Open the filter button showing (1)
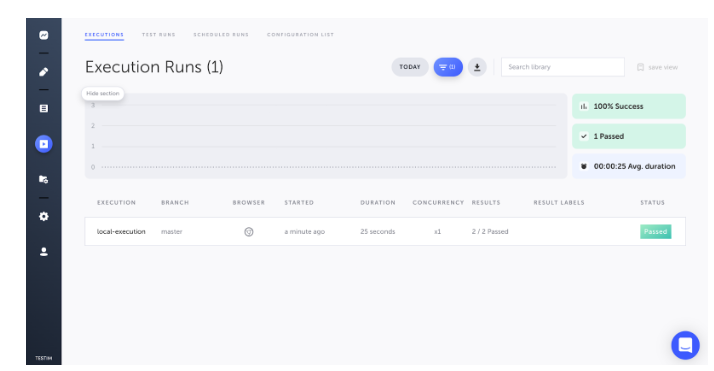The height and width of the screenshot is (371, 714). pyautogui.click(x=448, y=67)
